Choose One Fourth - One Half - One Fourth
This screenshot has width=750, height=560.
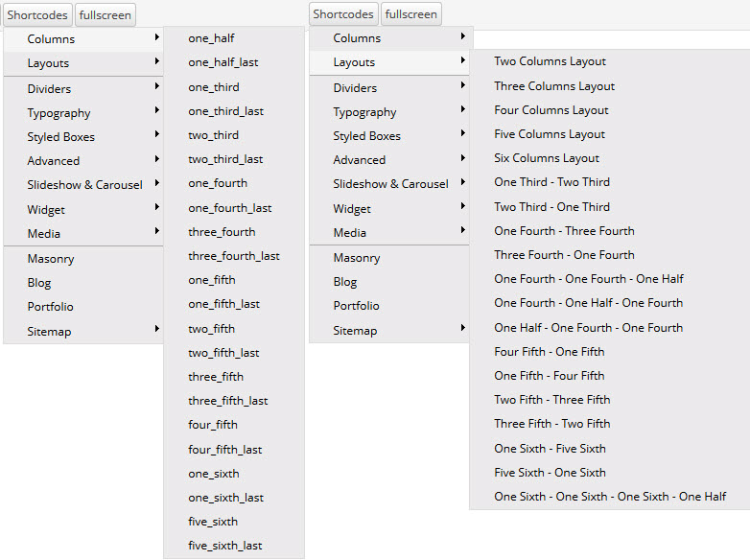pyautogui.click(x=588, y=303)
